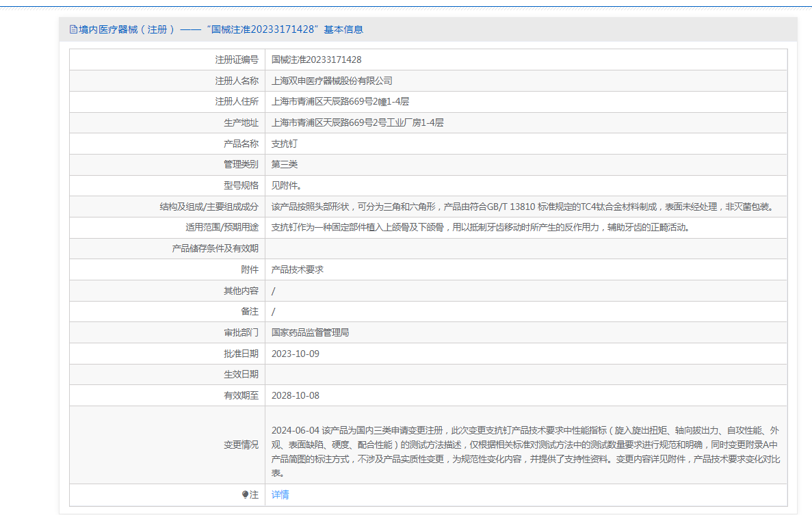Image resolution: width=812 pixels, height=515 pixels.
Task: Click the bullet icon beside 注
Action: coord(245,494)
